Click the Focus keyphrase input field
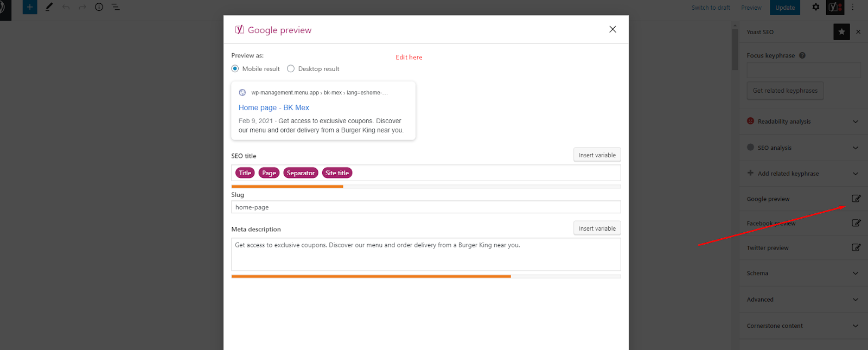The image size is (868, 350). point(804,70)
